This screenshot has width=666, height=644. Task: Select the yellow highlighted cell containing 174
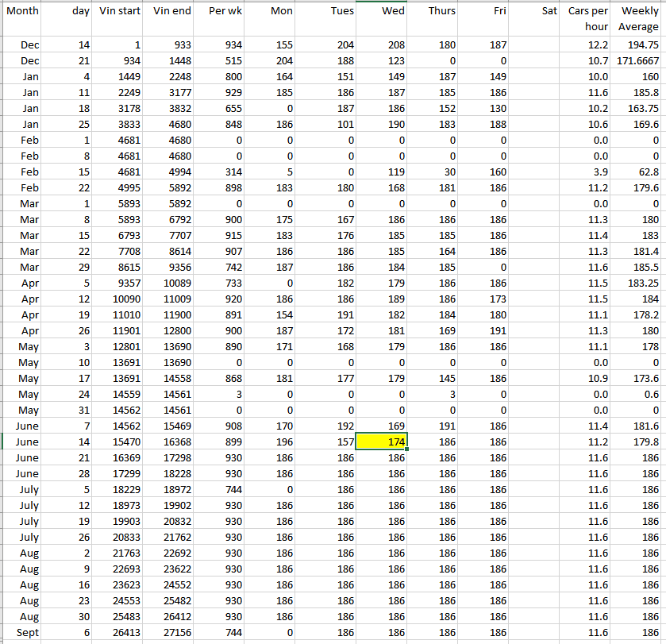point(382,442)
